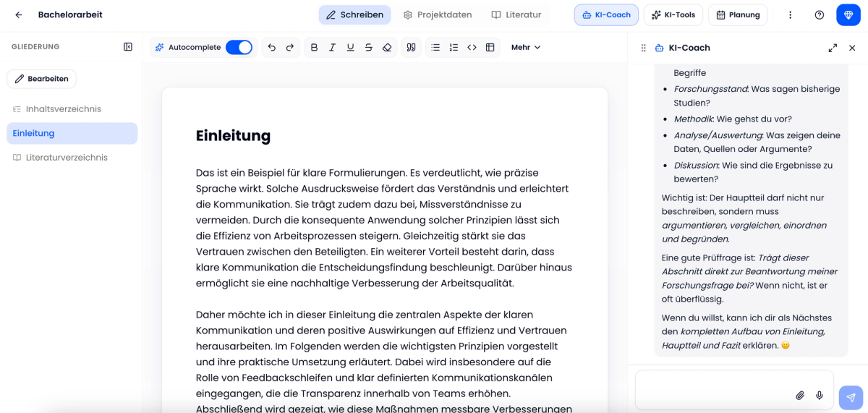Switch to the Literatur tab
The height and width of the screenshot is (413, 868).
click(516, 14)
